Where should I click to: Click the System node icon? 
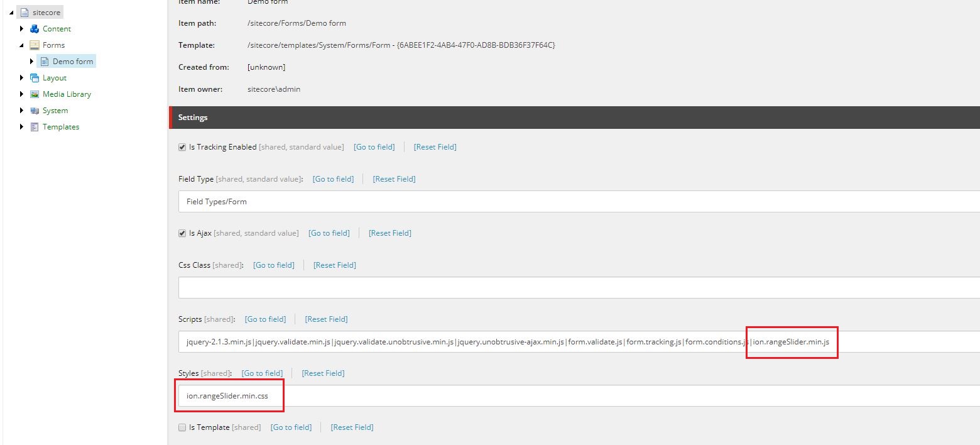tap(33, 110)
